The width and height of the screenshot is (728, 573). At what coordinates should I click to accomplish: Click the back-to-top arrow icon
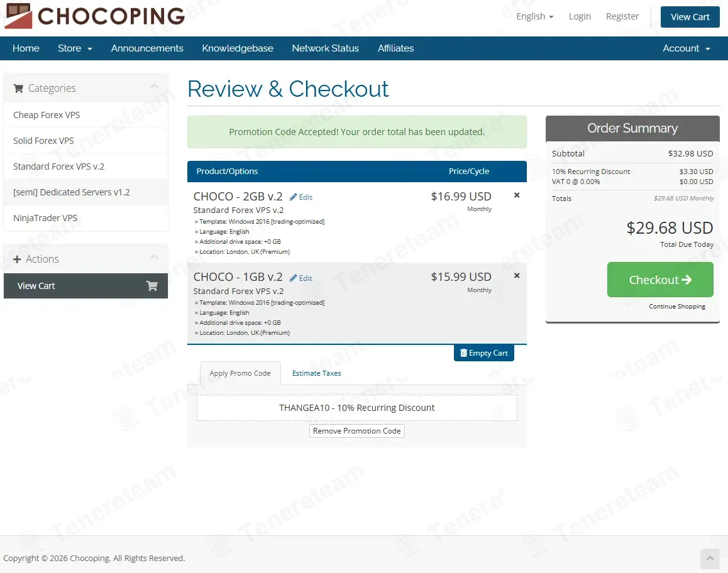point(710,559)
